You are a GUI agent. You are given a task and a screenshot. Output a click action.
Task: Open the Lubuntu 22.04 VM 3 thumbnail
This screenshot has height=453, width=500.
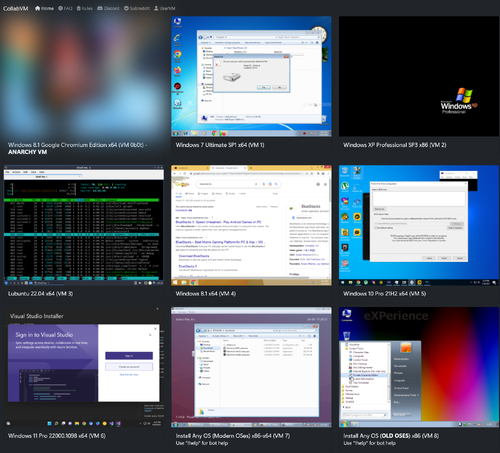(83, 225)
